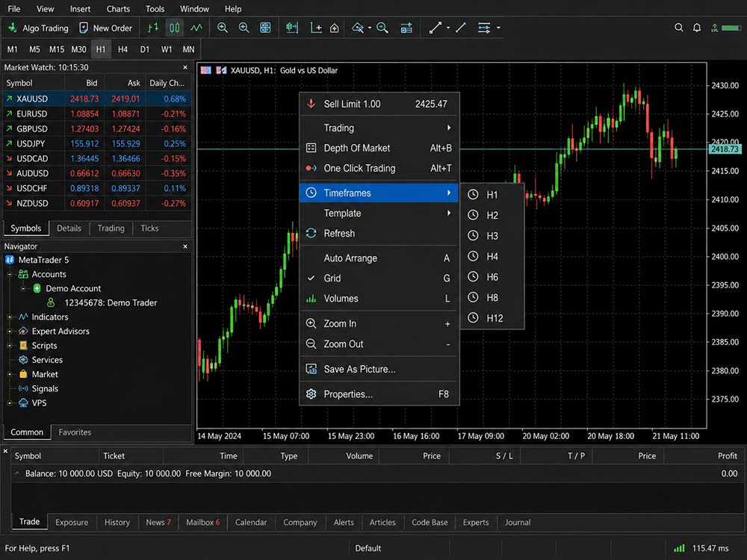Click the chart auto scroll icon
Viewport: 747px width, 560px height.
coord(292,28)
